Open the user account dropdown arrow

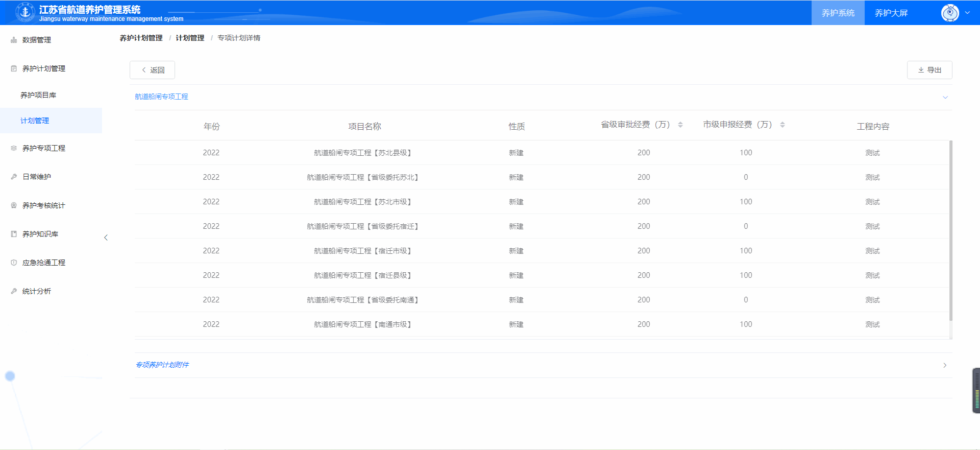tap(967, 13)
